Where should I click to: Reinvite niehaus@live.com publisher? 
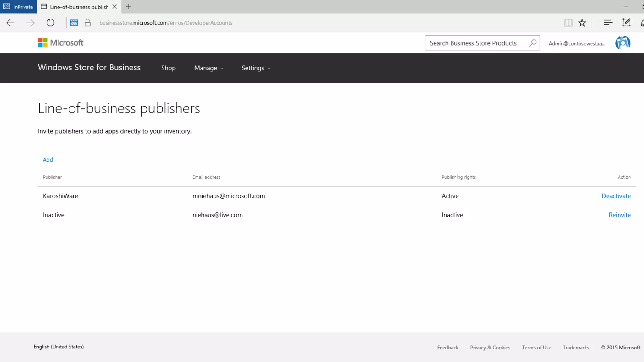pos(619,215)
